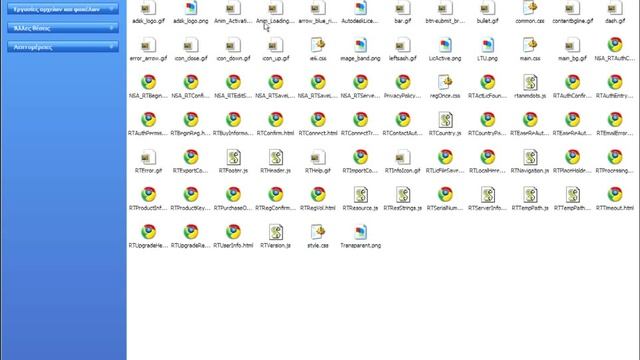Select the icon_close.gif file

[191, 45]
